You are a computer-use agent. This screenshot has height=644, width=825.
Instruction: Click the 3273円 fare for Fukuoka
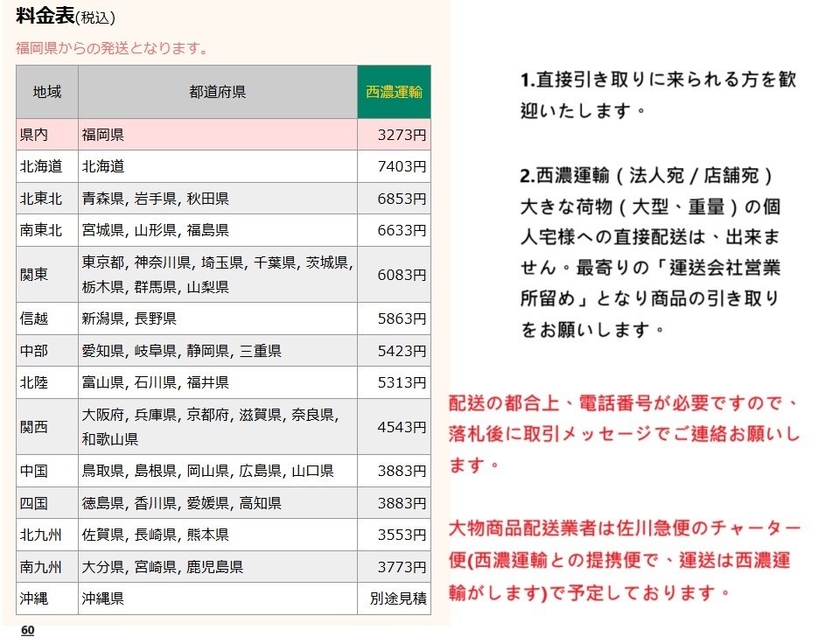point(393,132)
